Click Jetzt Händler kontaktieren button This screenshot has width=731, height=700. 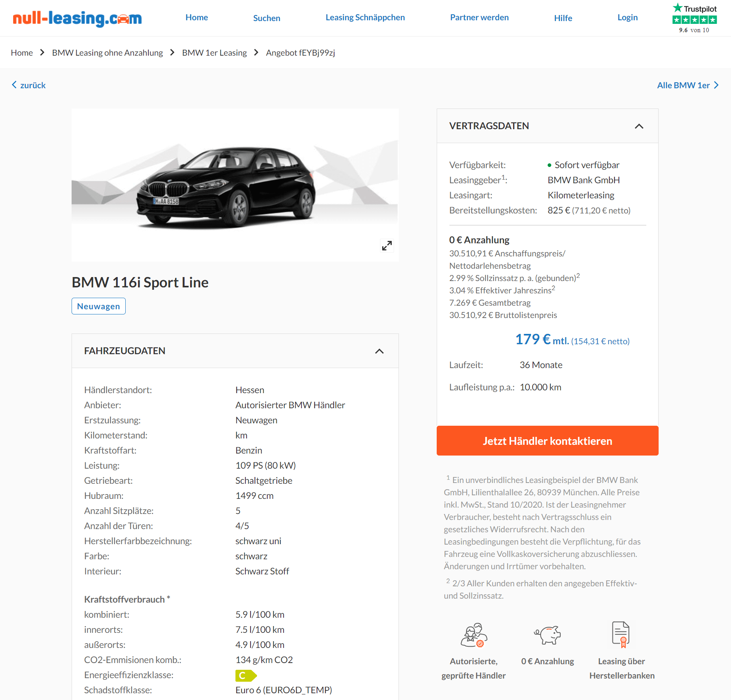coord(547,441)
